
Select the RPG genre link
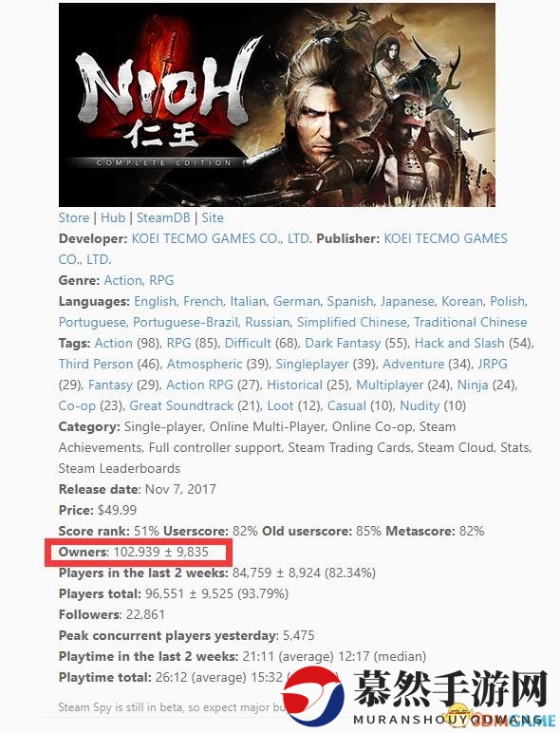coord(161,280)
